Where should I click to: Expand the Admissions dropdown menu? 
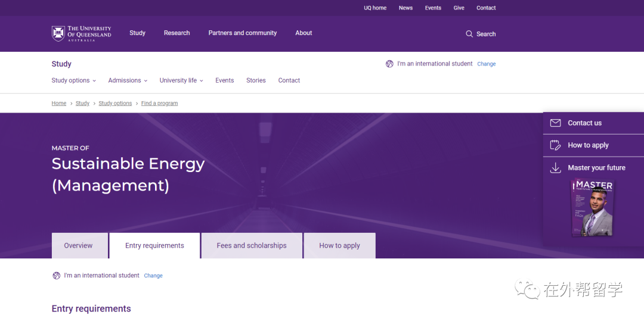128,80
